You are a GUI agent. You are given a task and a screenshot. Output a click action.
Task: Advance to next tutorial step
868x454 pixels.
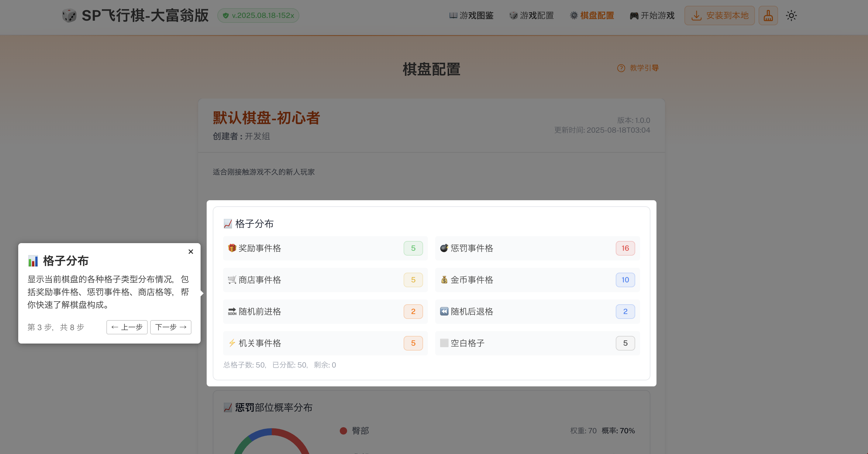tap(170, 327)
